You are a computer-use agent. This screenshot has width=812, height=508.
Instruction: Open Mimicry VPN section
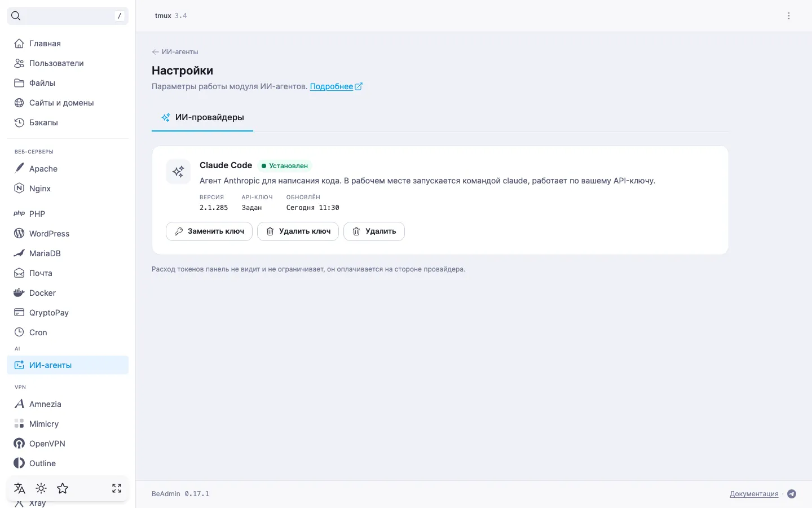(x=68, y=424)
